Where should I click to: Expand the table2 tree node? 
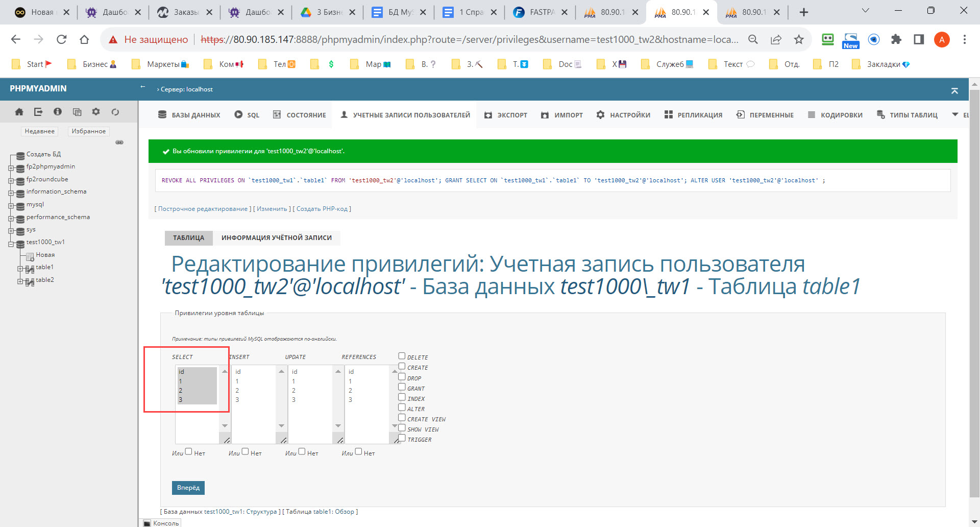[20, 281]
